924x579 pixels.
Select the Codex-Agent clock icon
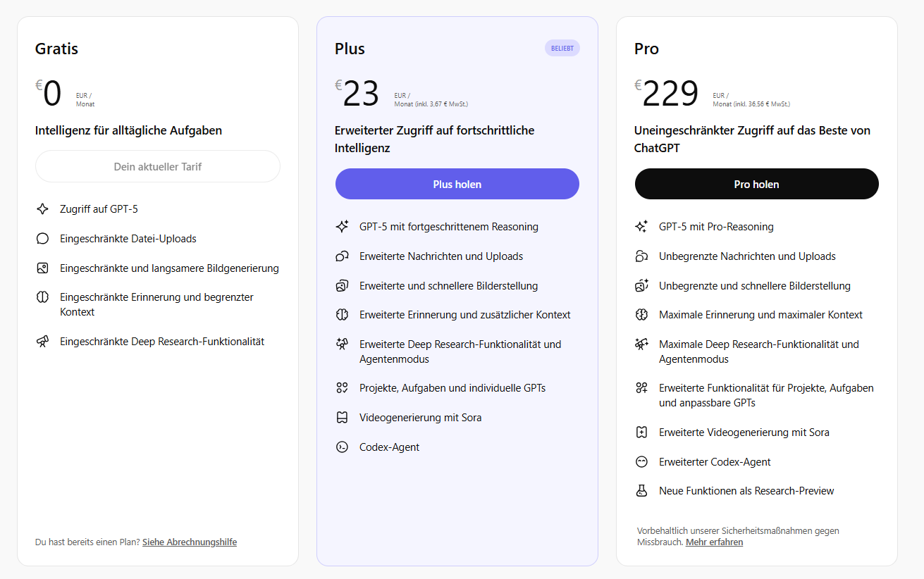[x=343, y=447]
